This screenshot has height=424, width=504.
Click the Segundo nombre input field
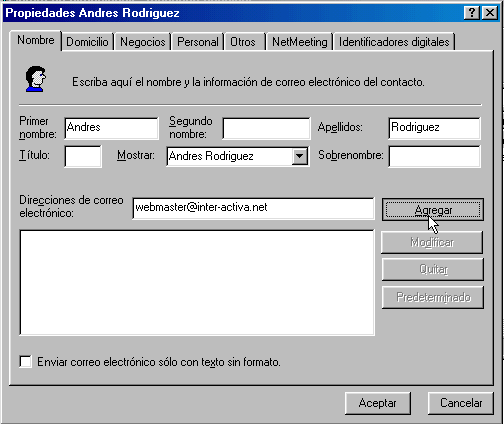coord(266,128)
